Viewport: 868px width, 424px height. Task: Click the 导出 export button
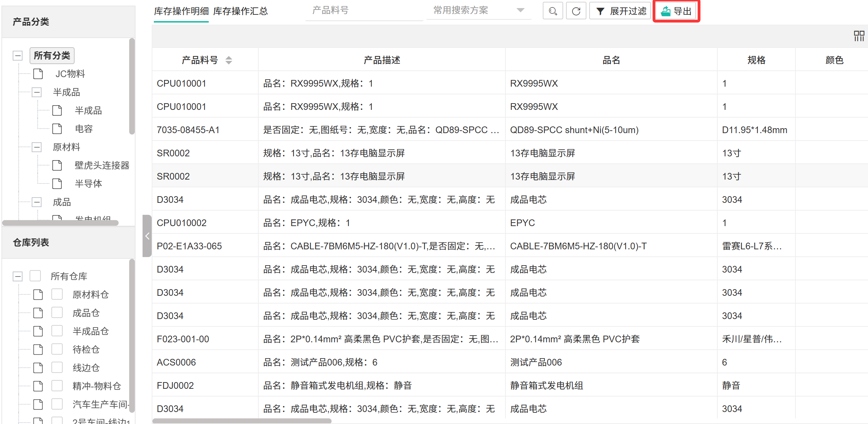676,11
